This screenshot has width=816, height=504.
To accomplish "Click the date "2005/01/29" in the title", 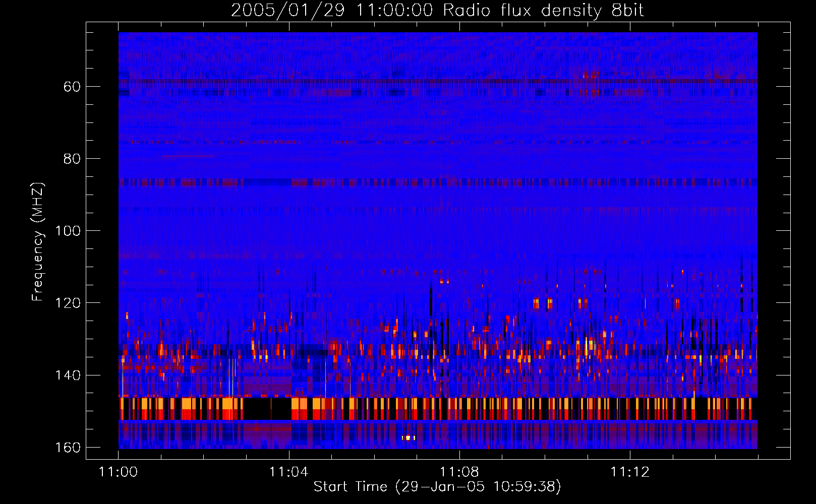I will pos(287,10).
